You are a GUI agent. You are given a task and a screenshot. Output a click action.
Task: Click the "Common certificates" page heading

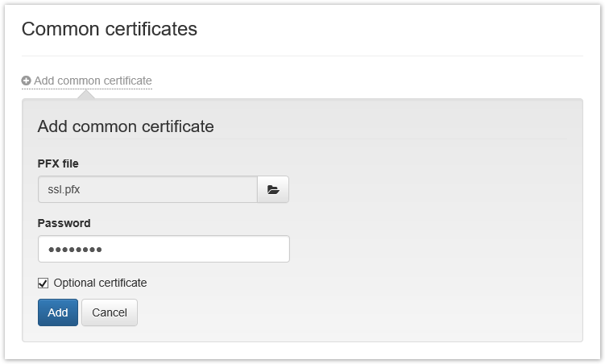110,29
